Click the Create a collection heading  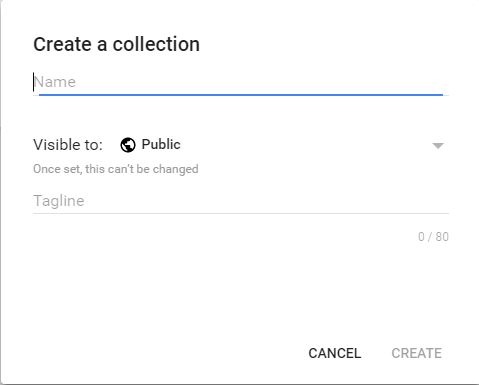pyautogui.click(x=117, y=44)
